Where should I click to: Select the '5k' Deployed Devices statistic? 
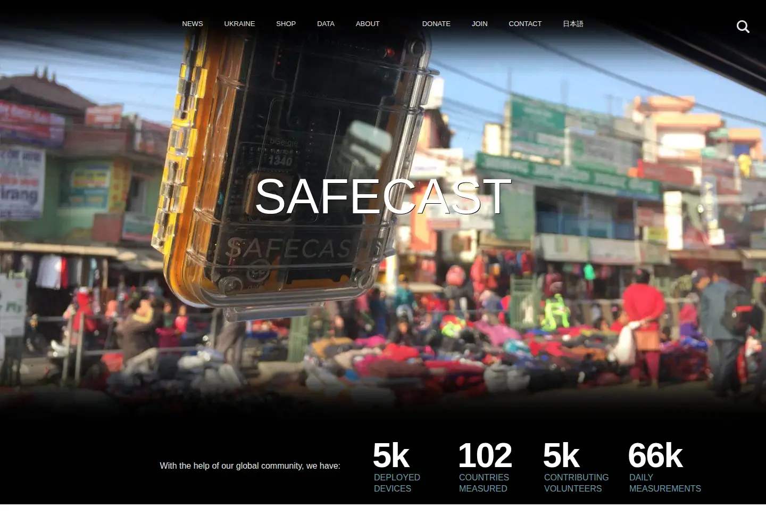point(391,455)
